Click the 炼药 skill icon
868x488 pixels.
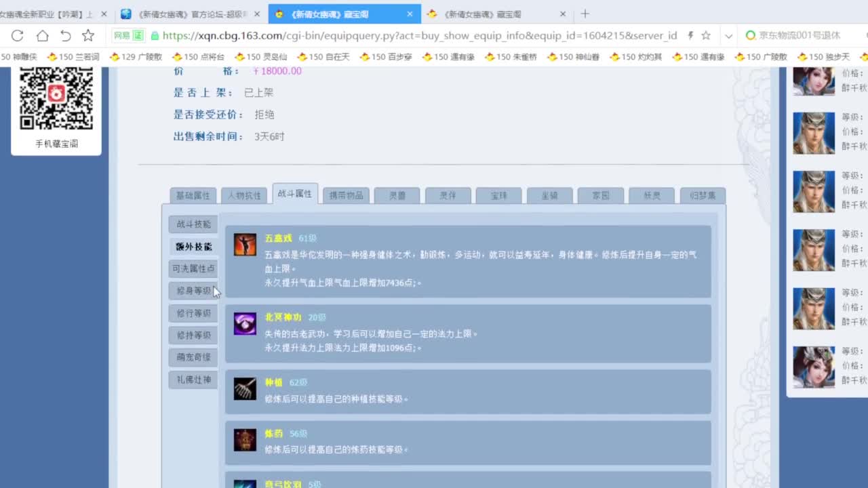[x=244, y=439]
